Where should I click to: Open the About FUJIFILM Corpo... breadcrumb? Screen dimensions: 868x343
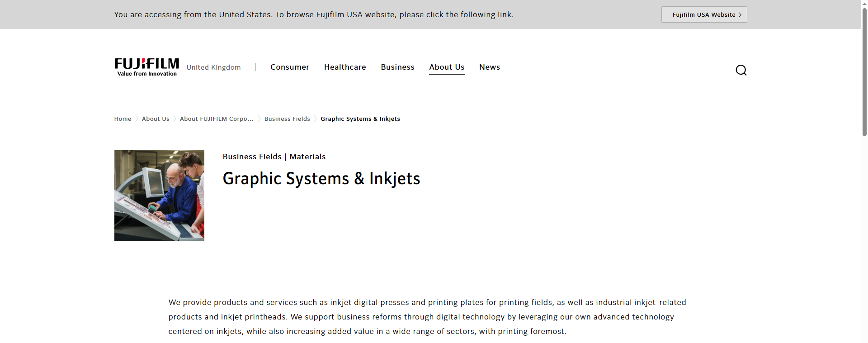[x=217, y=119]
